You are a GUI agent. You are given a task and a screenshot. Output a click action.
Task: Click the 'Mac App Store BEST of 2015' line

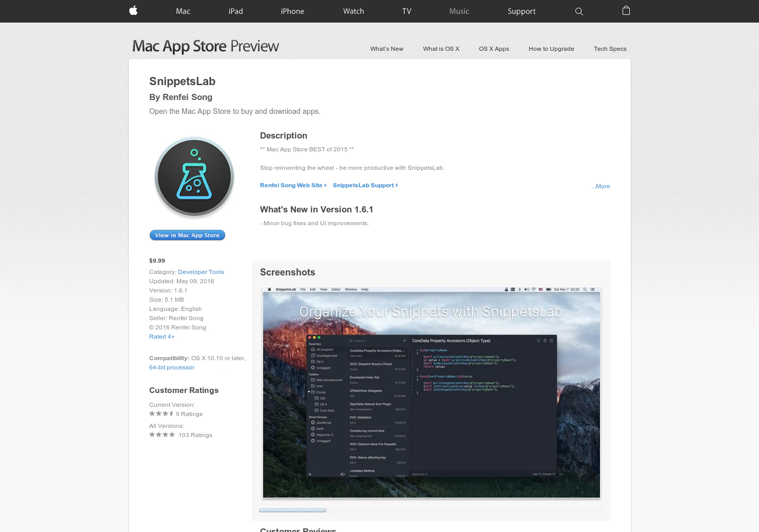307,149
